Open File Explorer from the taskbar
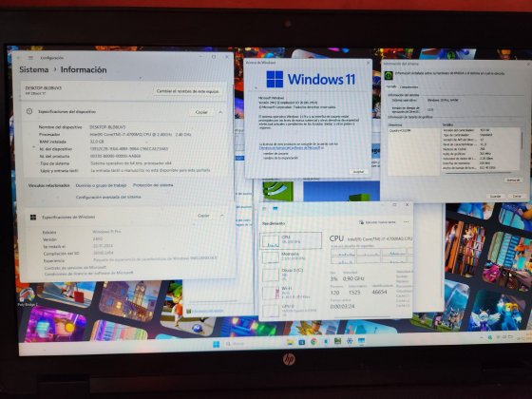 290,342
